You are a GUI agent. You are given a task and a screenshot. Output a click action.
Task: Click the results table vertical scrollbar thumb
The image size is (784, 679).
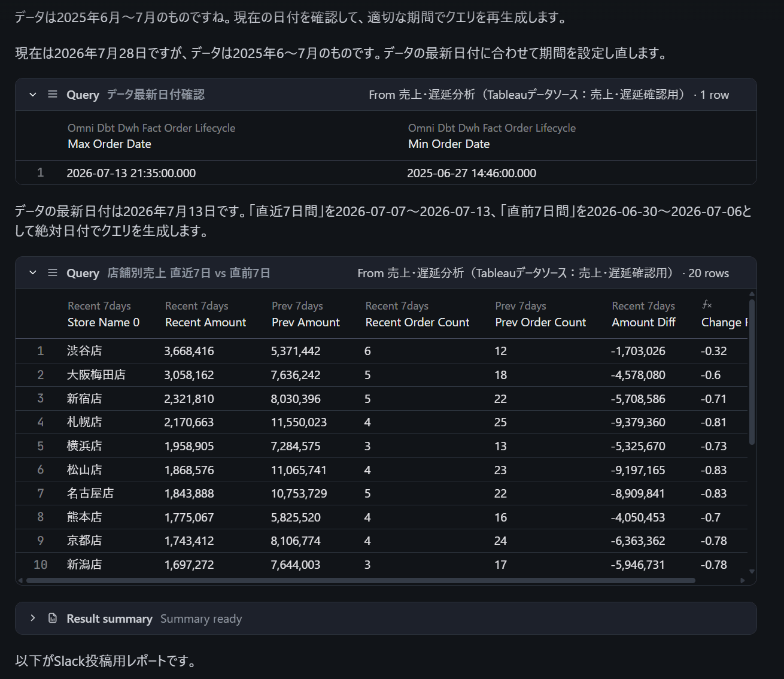tap(752, 371)
